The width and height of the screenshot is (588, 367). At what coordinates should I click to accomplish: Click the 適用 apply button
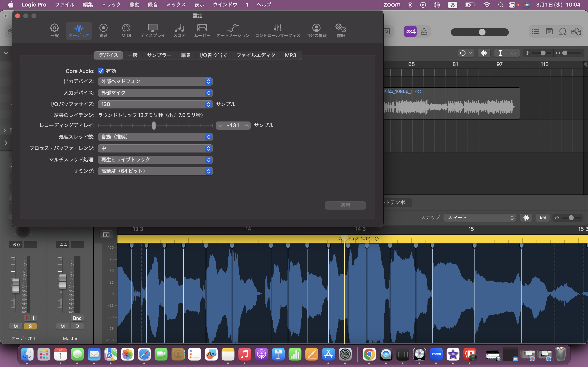(345, 205)
